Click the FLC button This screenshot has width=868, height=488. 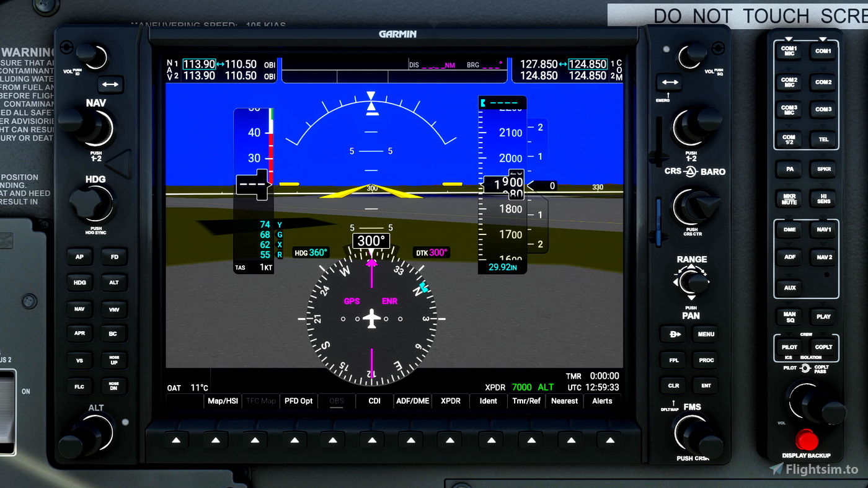tap(79, 387)
